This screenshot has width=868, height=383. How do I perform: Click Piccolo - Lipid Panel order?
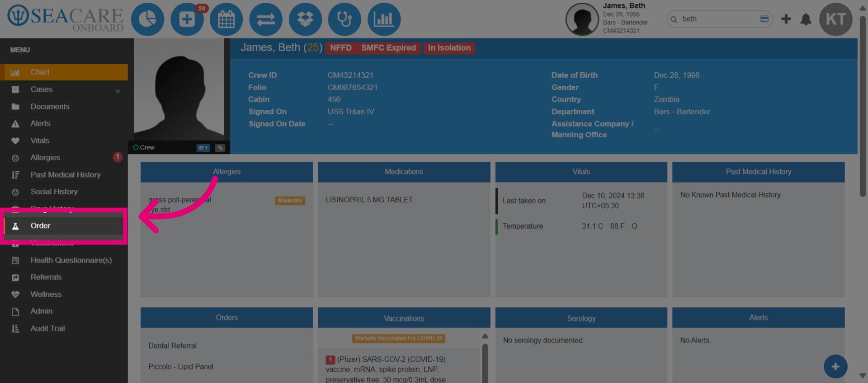pos(181,367)
